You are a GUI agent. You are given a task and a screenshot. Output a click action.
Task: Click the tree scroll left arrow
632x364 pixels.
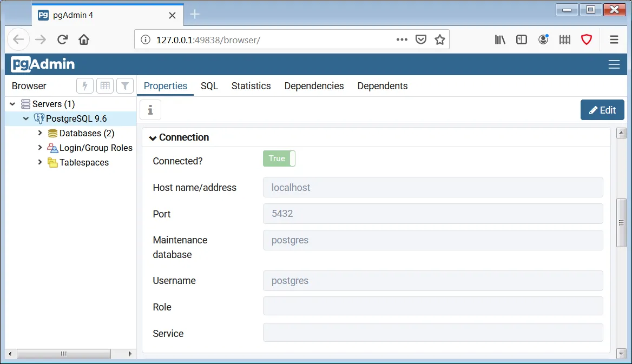[10, 354]
